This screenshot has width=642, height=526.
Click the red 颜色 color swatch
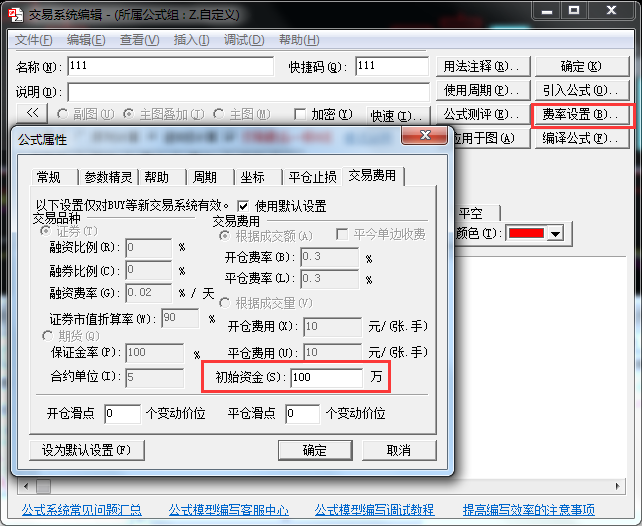pos(527,233)
